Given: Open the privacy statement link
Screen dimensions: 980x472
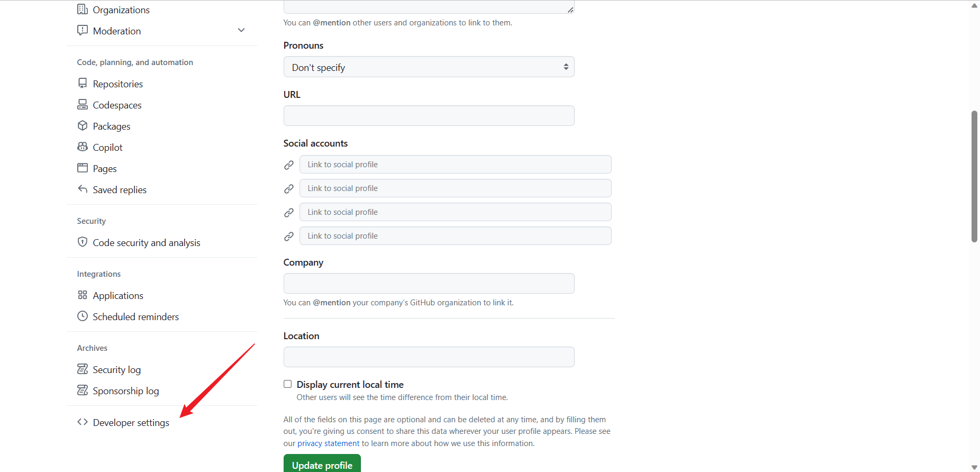Looking at the screenshot, I should click(328, 443).
